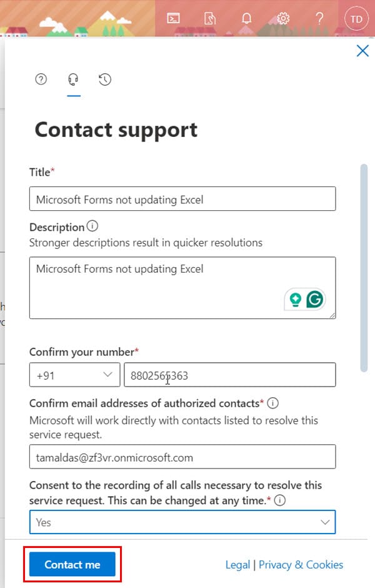Screen dimensions: 375x588
Task: Open the Legal link
Action: (x=237, y=565)
